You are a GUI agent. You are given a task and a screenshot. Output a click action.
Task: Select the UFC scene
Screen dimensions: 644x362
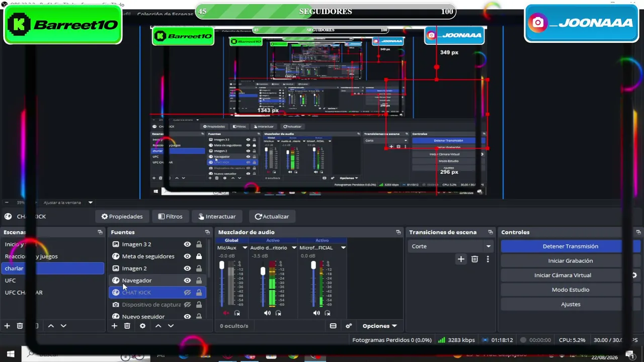52,281
